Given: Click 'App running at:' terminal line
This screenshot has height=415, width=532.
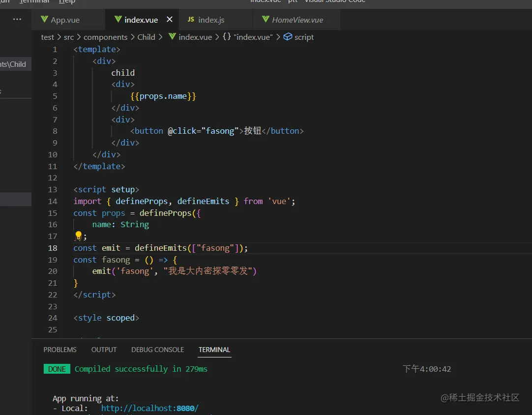Looking at the screenshot, I should pos(86,398).
